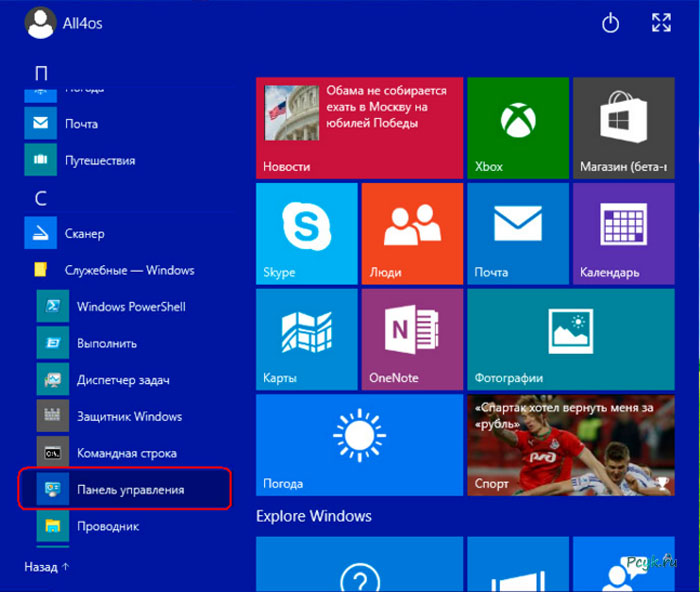Open the Фотографии photos tile

pyautogui.click(x=571, y=339)
